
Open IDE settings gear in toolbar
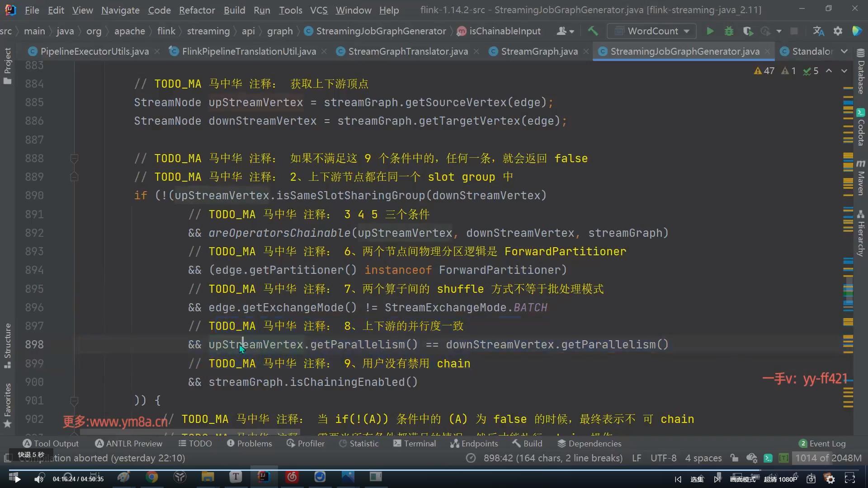pos(838,31)
